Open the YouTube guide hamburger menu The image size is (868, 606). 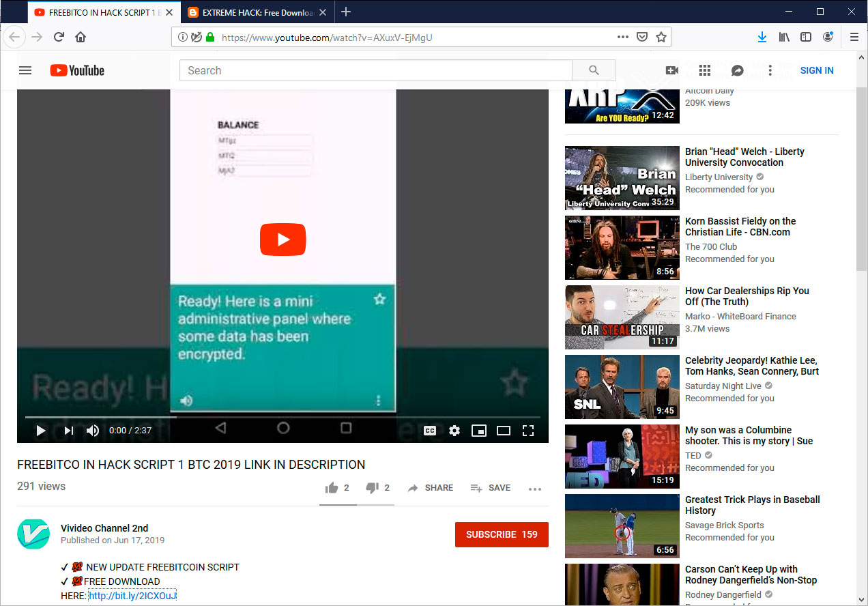pos(25,70)
